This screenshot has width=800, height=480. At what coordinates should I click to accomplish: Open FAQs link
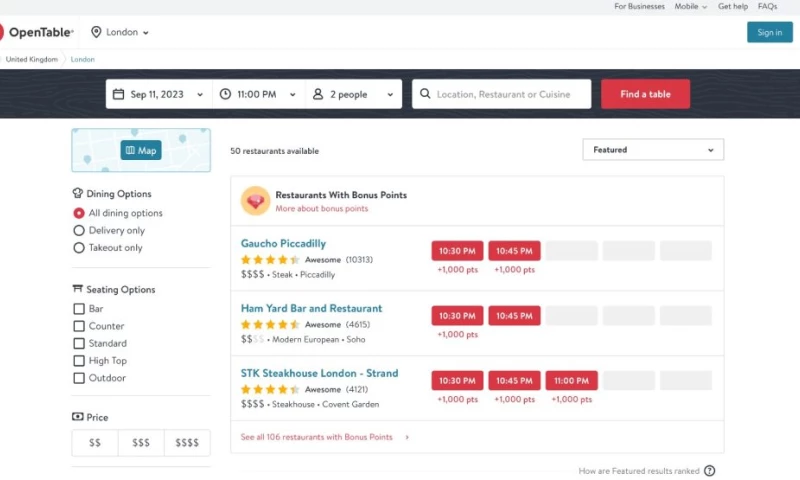click(767, 7)
